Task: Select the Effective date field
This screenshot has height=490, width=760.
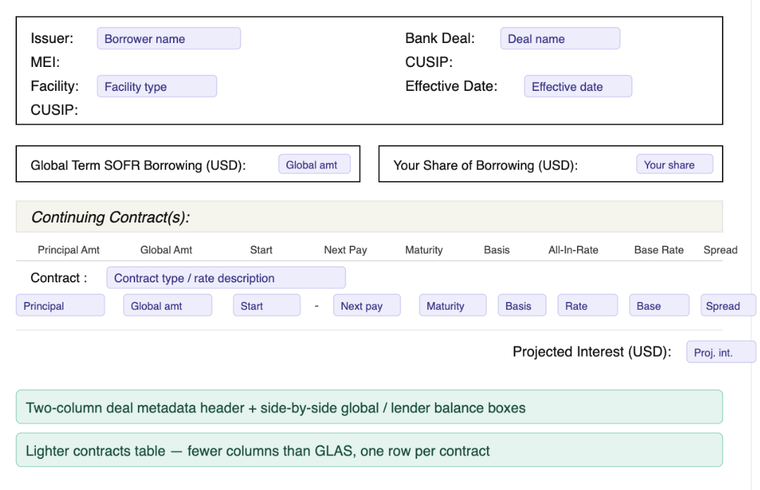Action: pos(577,87)
